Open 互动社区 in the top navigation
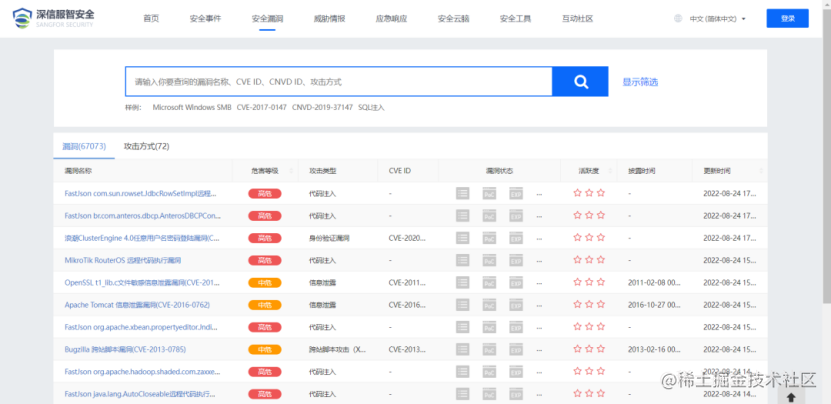Viewport: 831px width, 404px height. click(x=577, y=19)
